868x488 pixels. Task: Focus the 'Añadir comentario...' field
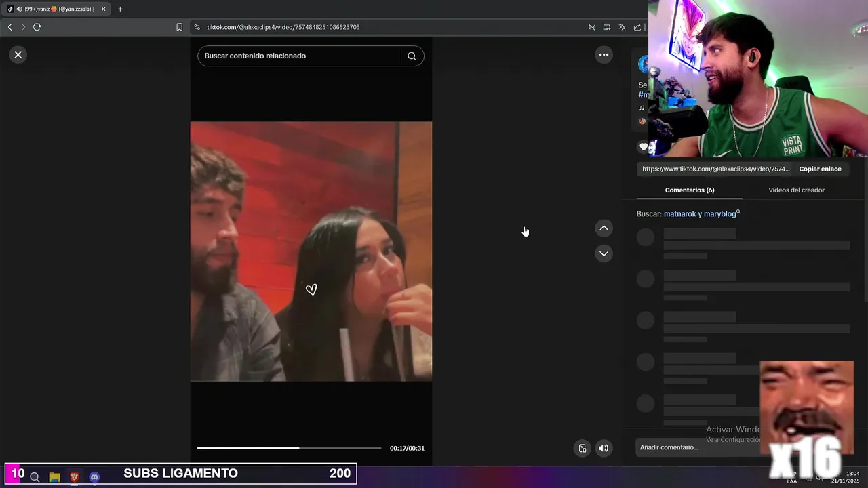click(x=698, y=447)
